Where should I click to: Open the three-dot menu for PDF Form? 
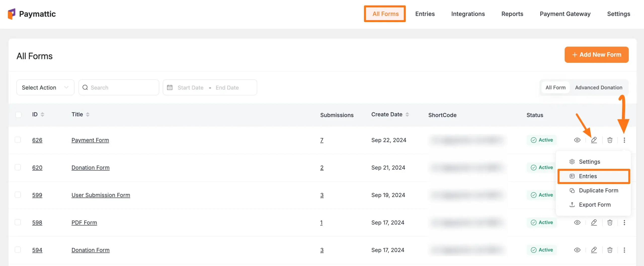624,223
